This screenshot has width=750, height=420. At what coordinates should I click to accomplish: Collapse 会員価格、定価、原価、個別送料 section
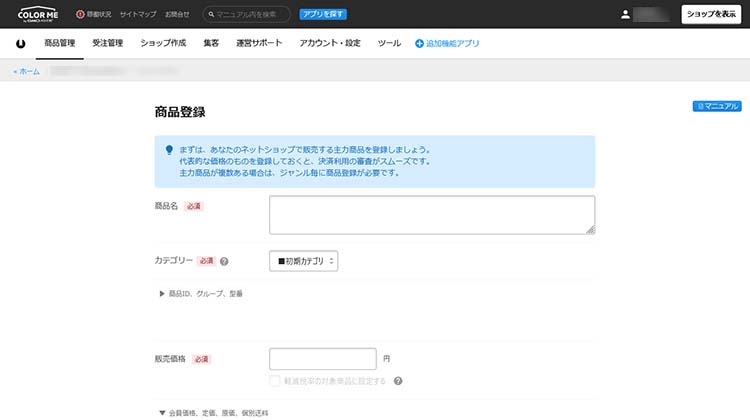click(x=213, y=413)
